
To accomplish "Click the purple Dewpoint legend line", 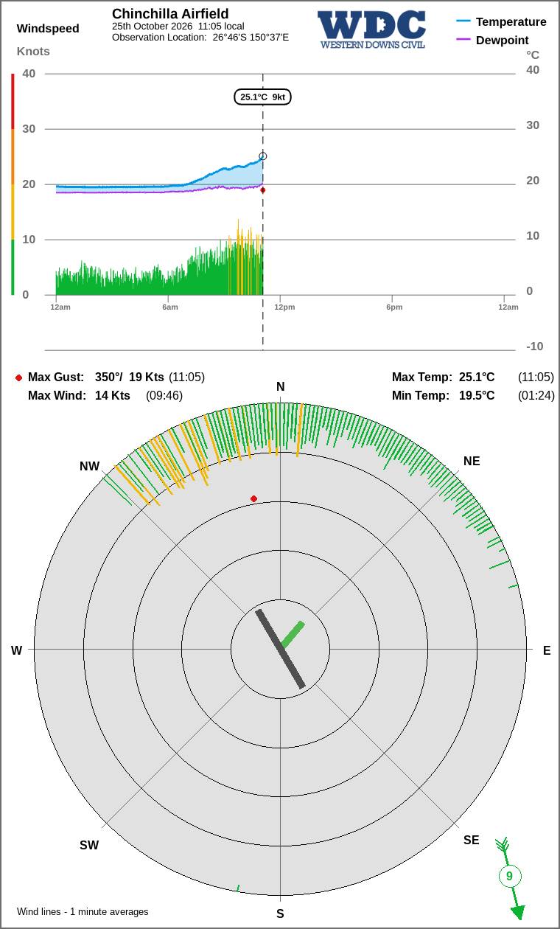I will pos(463,40).
